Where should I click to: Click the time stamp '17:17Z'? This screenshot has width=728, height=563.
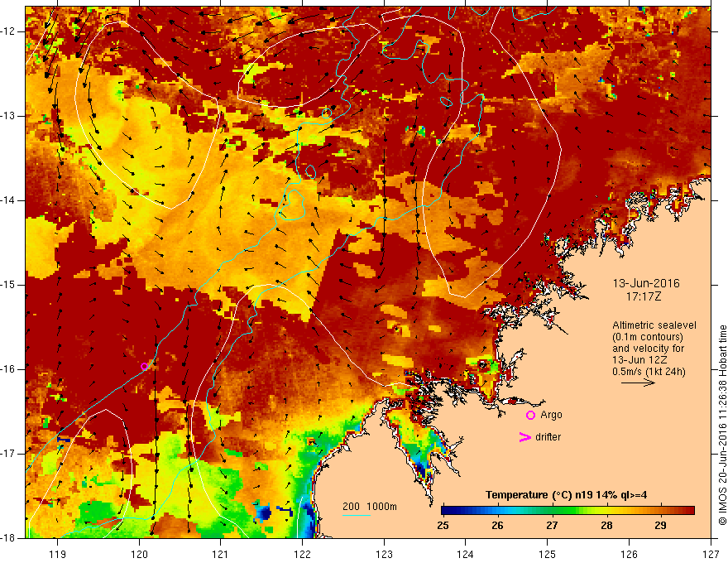pyautogui.click(x=643, y=296)
